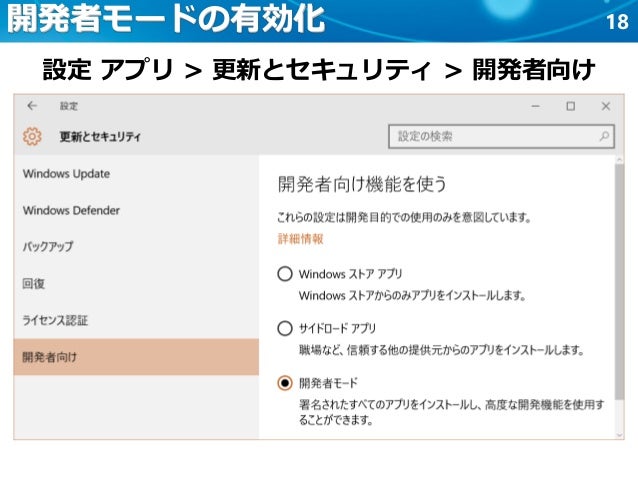Click the settings gear icon
This screenshot has width=638, height=479.
coord(32,136)
